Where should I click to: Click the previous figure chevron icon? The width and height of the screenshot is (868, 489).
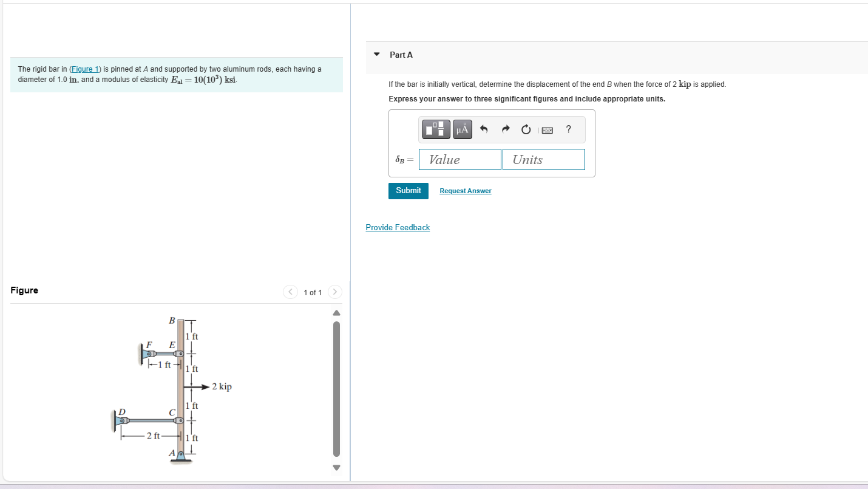tap(290, 292)
